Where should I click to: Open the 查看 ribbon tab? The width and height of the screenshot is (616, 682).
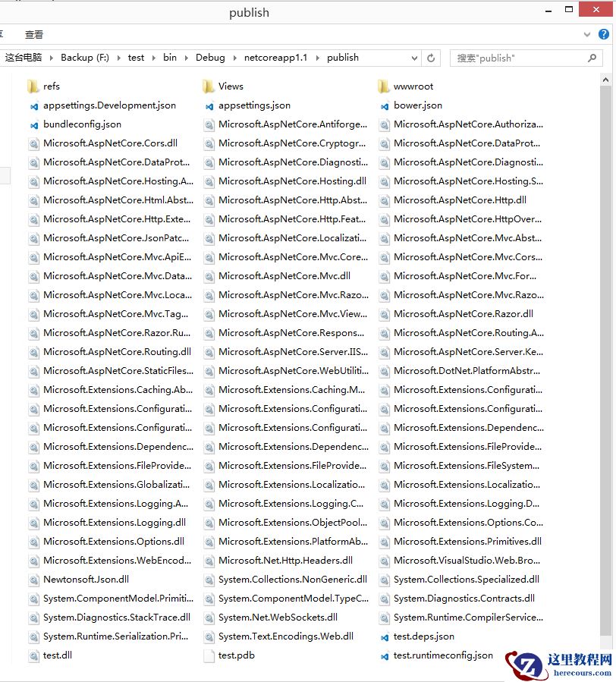[34, 34]
